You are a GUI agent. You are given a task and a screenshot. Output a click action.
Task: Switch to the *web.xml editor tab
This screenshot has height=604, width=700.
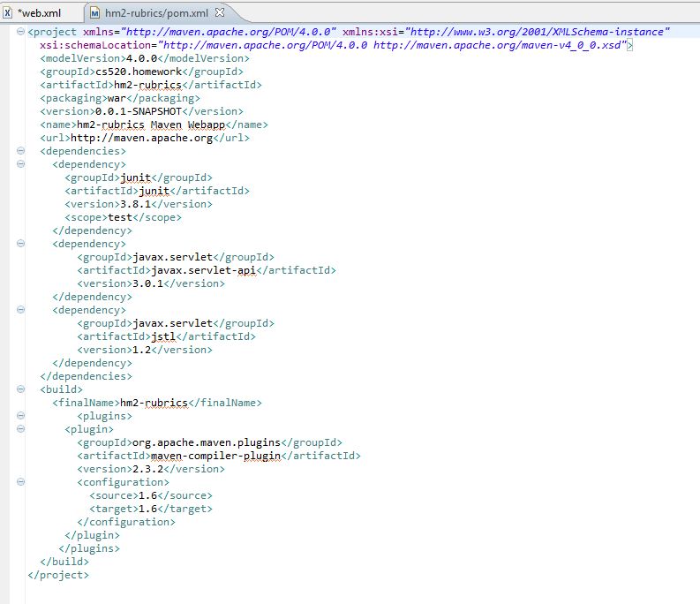click(39, 13)
